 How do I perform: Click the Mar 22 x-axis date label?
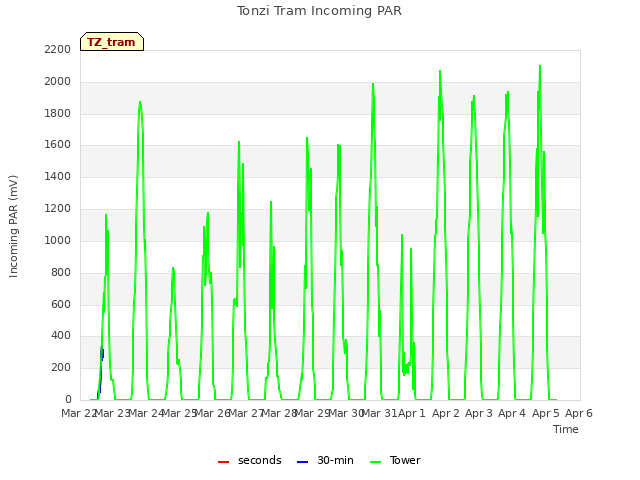79,413
